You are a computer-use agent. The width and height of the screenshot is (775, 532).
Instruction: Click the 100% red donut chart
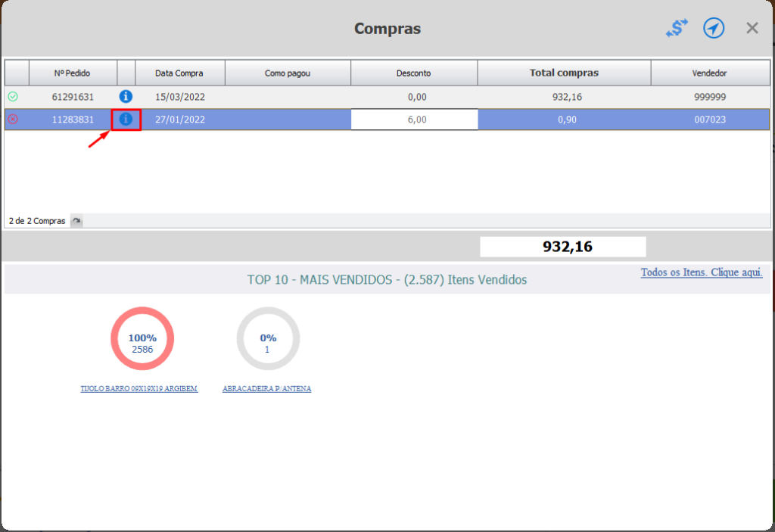coord(142,339)
